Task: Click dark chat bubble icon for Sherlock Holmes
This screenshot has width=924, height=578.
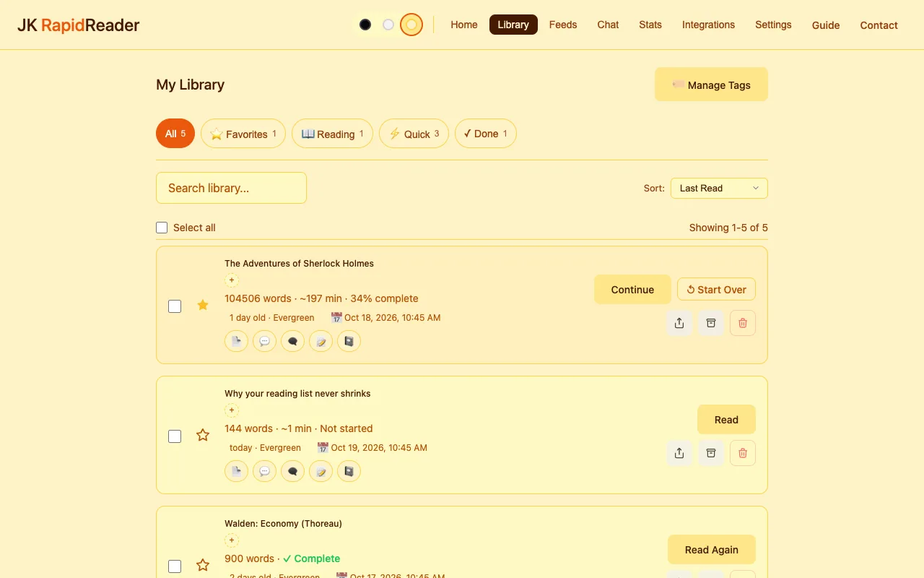Action: coord(292,341)
